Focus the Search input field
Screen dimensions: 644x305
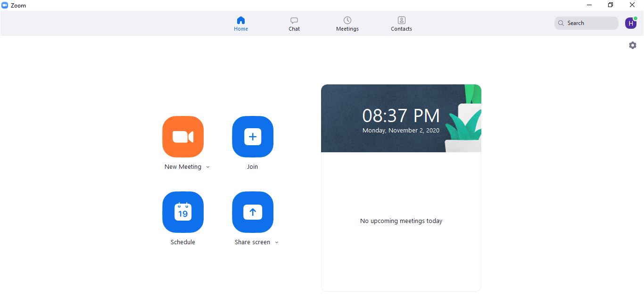coord(586,23)
